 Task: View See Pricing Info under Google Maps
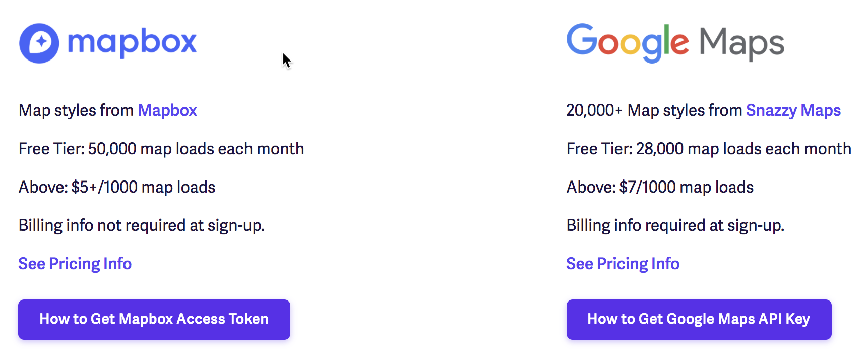click(623, 264)
